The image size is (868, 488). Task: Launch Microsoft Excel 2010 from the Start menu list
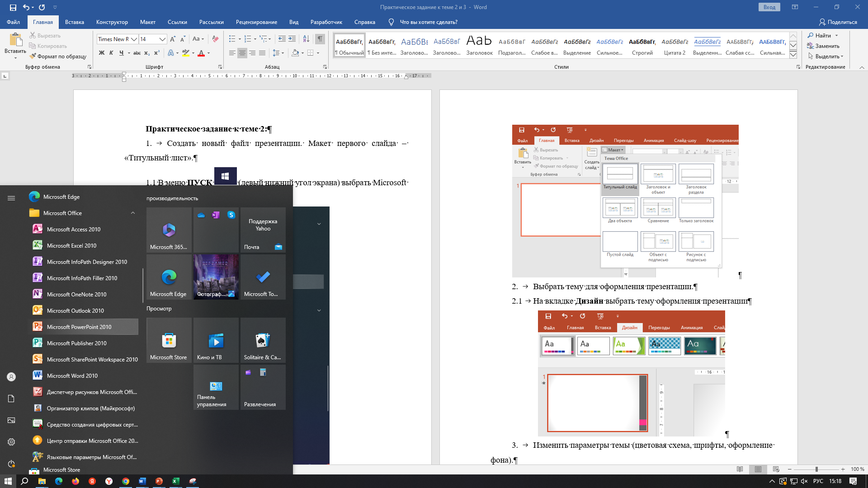(x=84, y=245)
